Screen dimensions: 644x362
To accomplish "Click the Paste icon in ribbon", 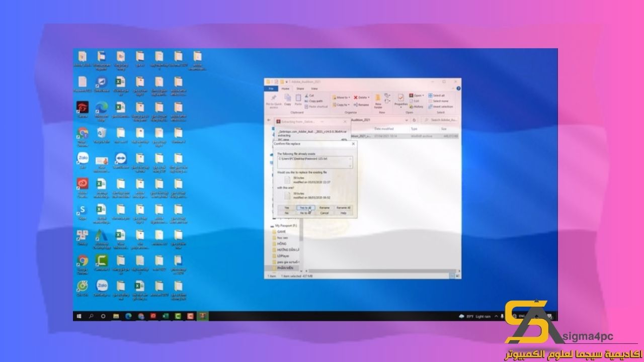I will click(x=298, y=99).
